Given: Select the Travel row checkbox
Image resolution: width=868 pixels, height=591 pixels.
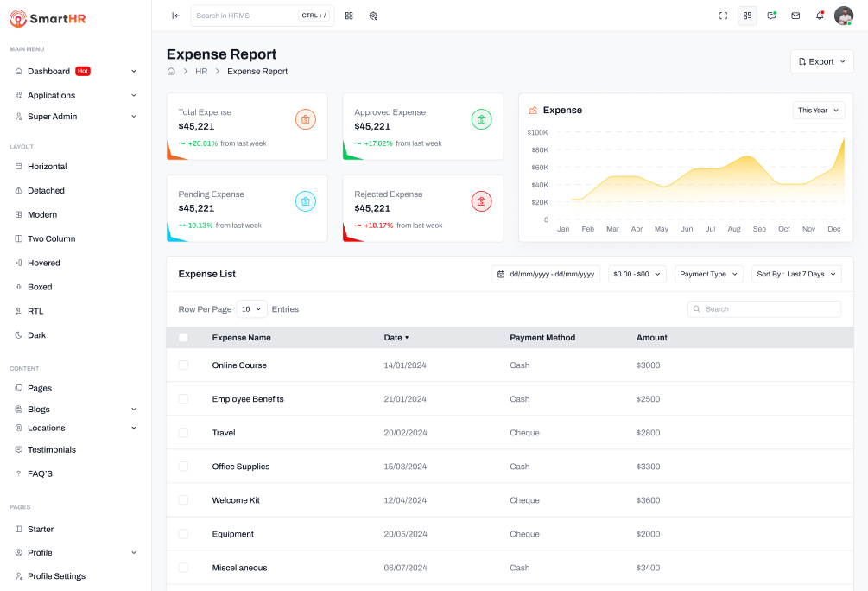Looking at the screenshot, I should coord(183,433).
